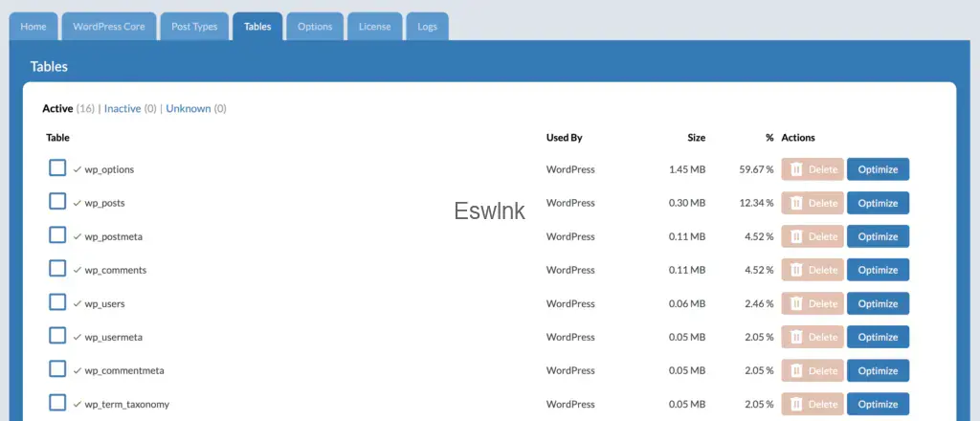Screen dimensions: 980x421
Task: Switch to the WordPress Core tab
Action: [x=109, y=27]
